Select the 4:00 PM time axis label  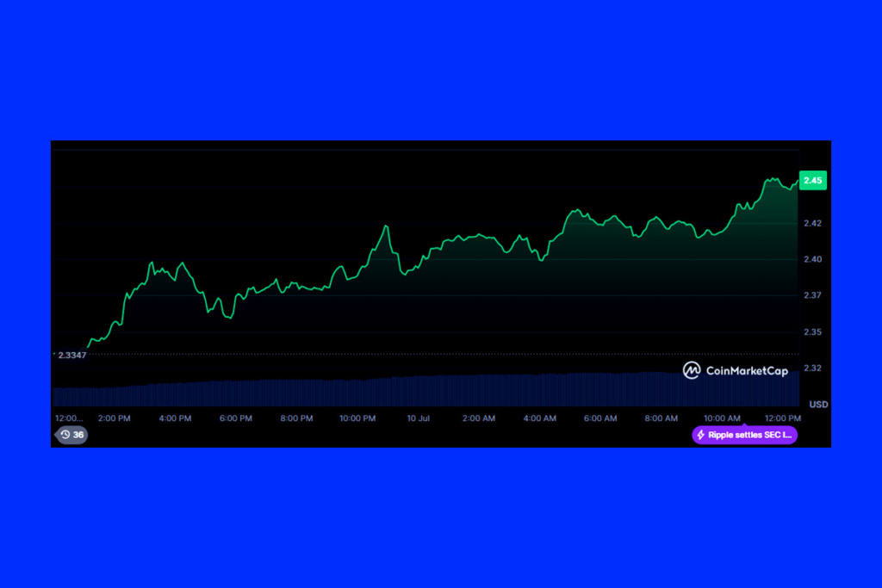point(175,418)
